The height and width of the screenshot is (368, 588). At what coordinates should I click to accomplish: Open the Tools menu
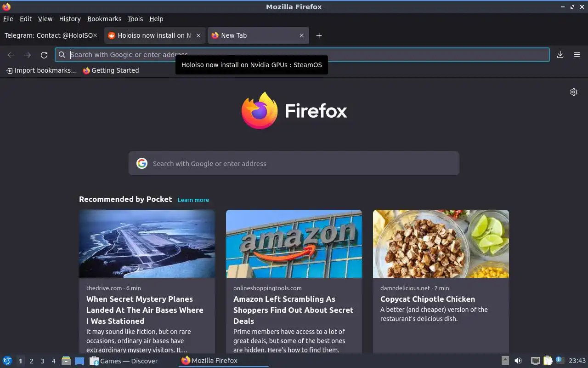[135, 19]
